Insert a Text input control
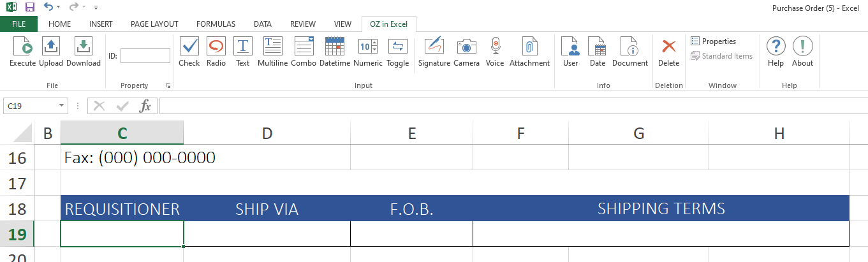 click(x=242, y=51)
